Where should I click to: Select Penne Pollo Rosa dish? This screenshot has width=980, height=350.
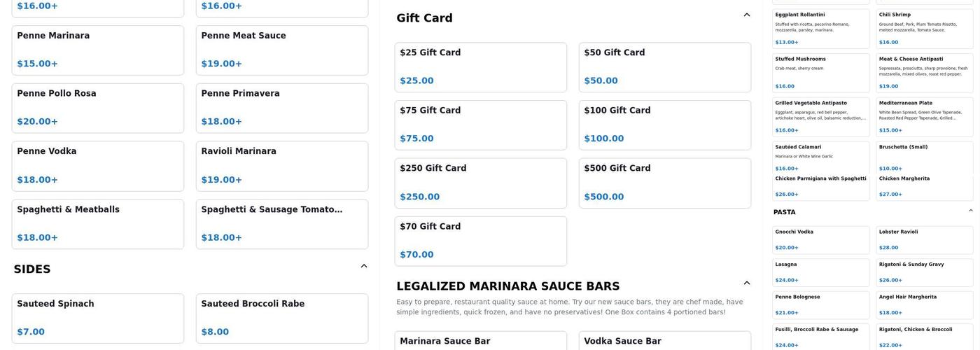click(x=98, y=108)
